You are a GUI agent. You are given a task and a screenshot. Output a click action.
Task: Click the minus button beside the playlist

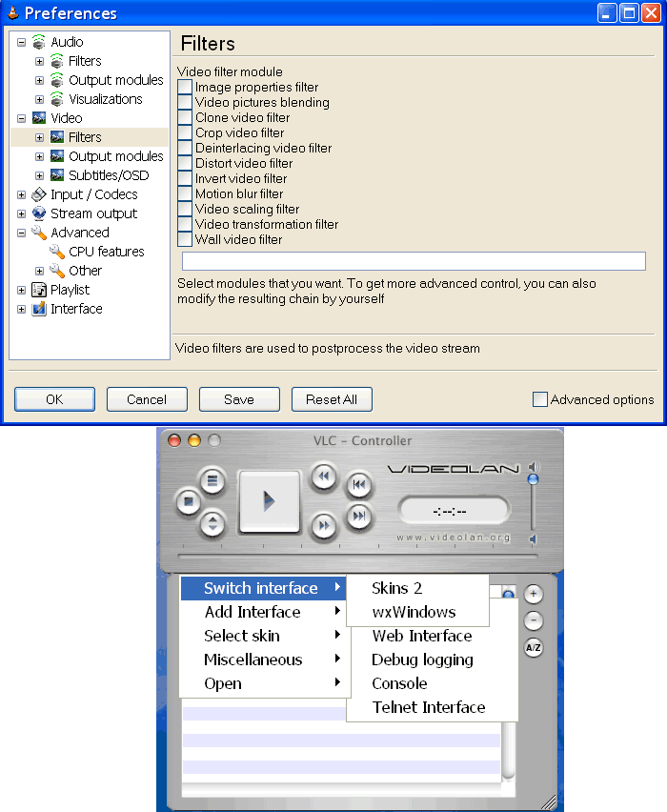(x=534, y=620)
